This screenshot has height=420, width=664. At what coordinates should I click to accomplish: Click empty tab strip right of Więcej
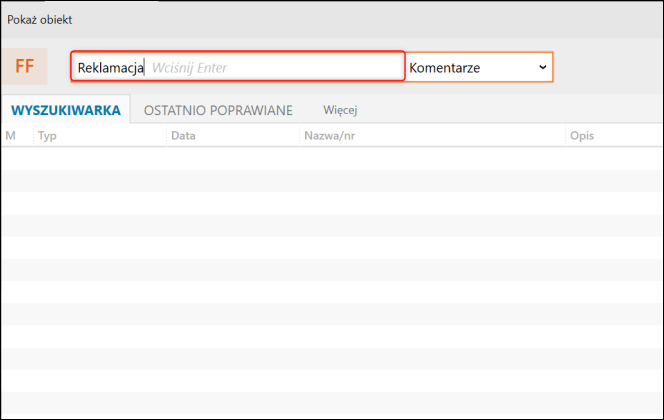pyautogui.click(x=510, y=110)
